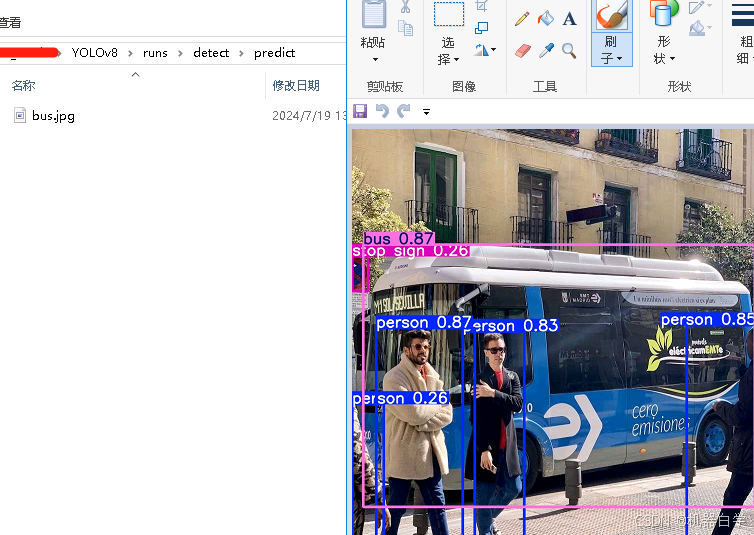
Task: Select the Pencil tool
Action: 522,19
